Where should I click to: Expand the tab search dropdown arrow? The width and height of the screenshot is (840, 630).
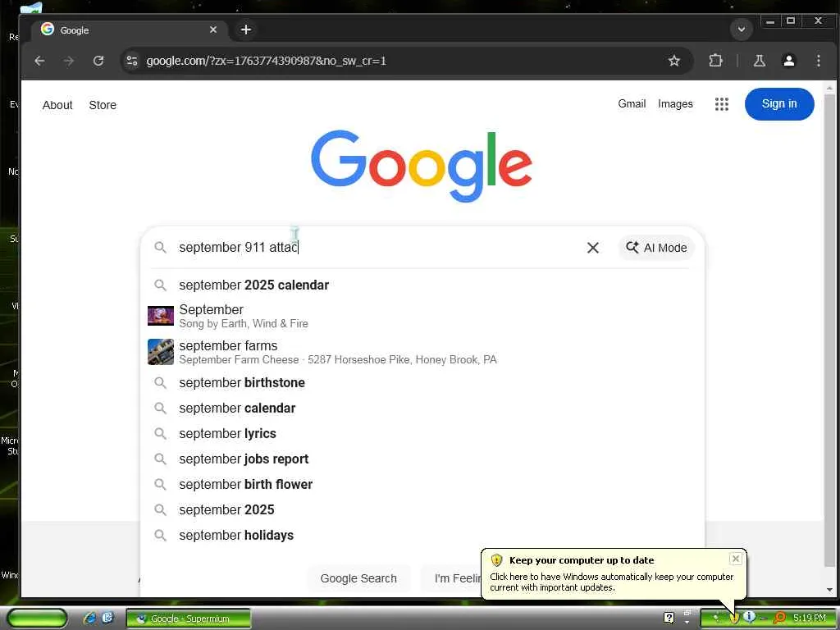click(x=742, y=29)
